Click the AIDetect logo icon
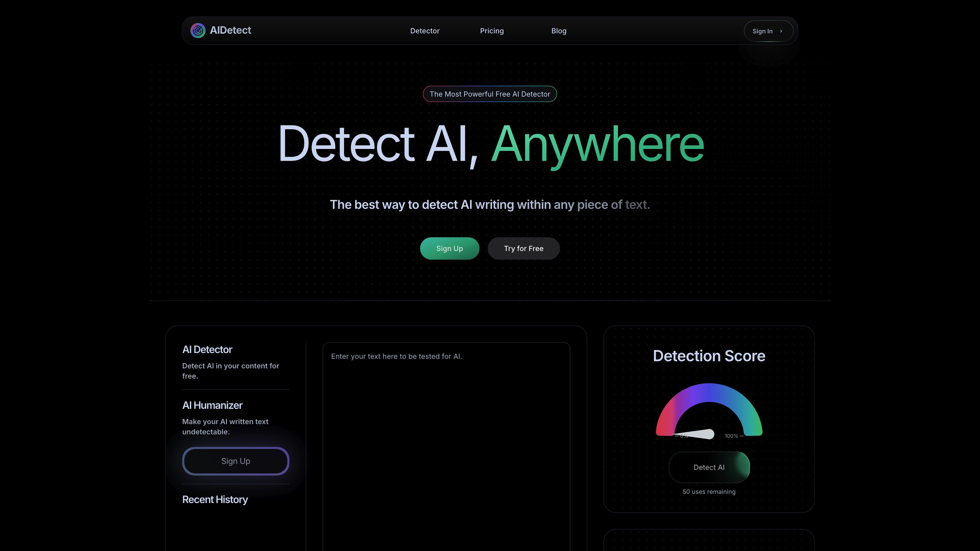 pyautogui.click(x=197, y=30)
